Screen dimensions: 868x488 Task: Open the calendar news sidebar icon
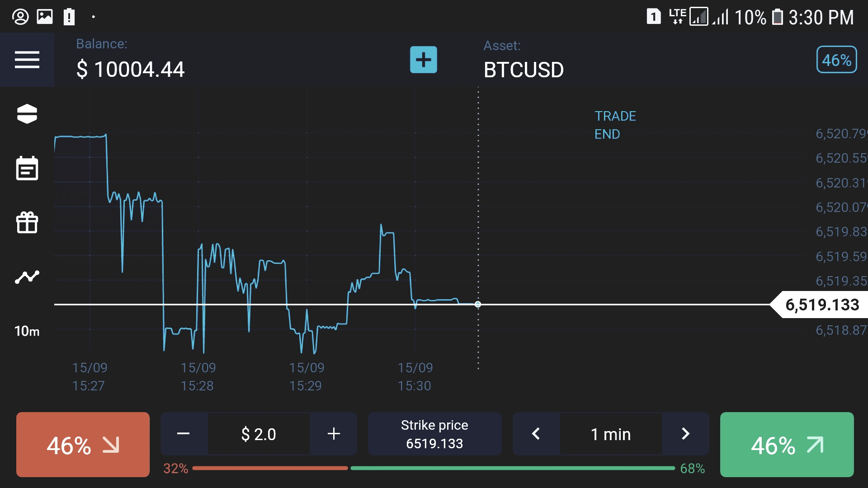[27, 169]
